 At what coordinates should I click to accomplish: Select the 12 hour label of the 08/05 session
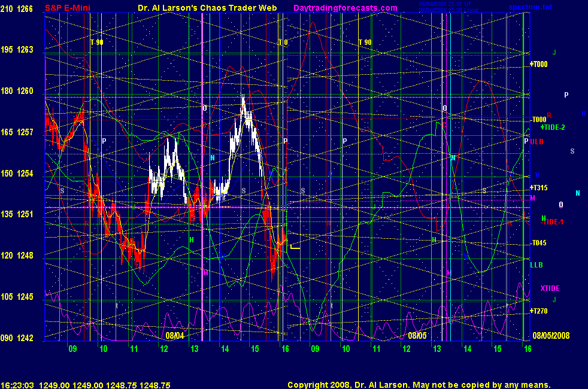[x=407, y=349]
